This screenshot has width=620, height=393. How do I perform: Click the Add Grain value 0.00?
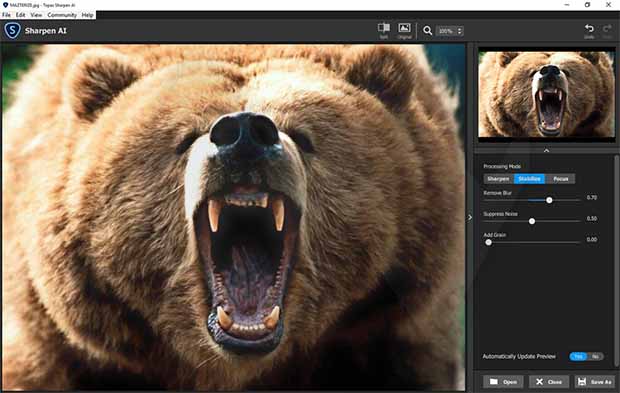pyautogui.click(x=592, y=239)
